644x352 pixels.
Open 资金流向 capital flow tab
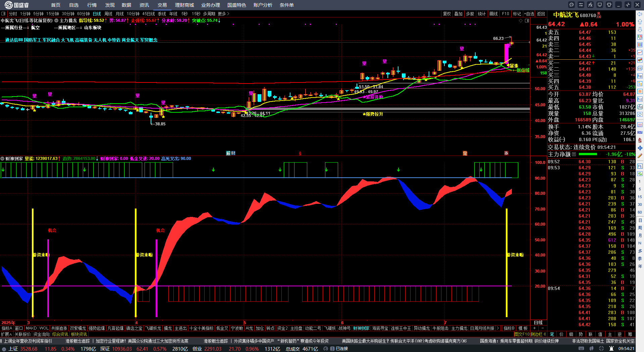coord(41,334)
